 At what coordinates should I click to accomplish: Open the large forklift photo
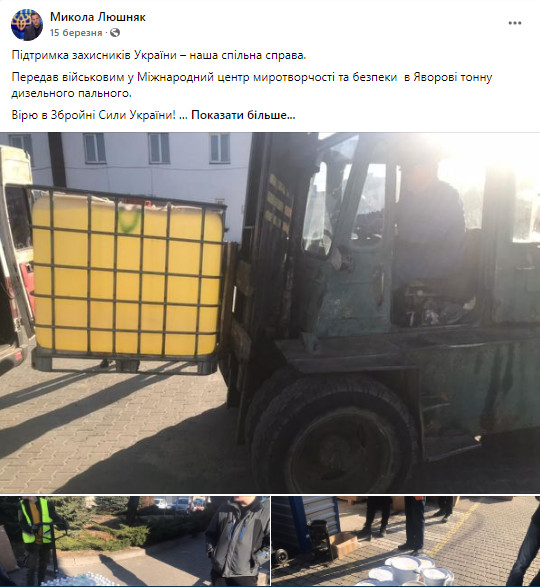pos(270,313)
